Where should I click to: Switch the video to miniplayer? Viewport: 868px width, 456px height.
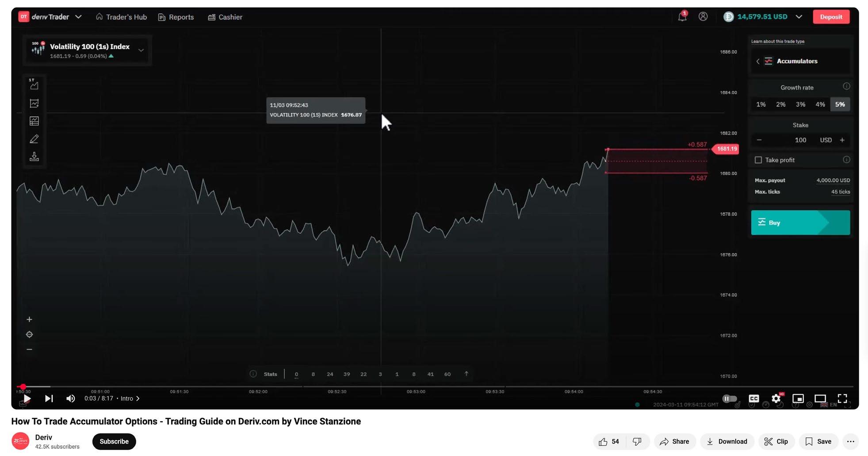click(798, 399)
